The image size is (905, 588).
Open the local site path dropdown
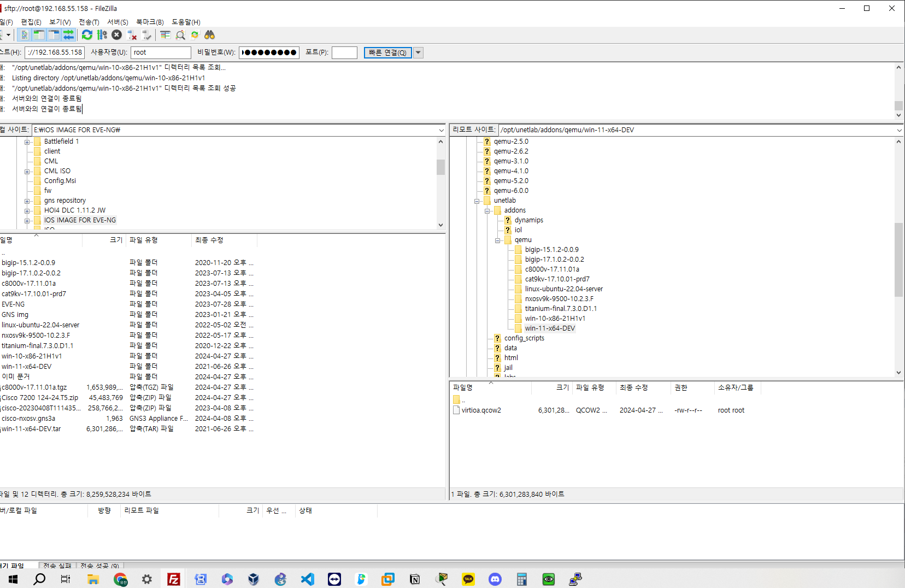point(441,130)
